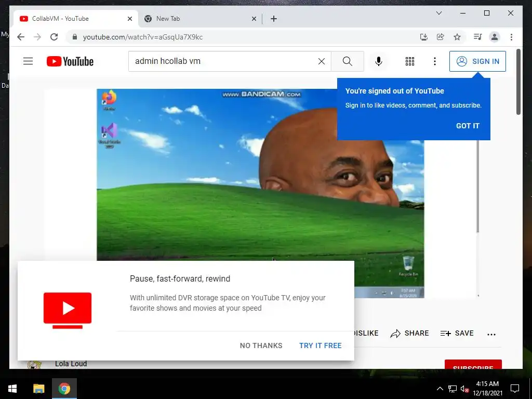Open the Windows Start menu

(12, 389)
